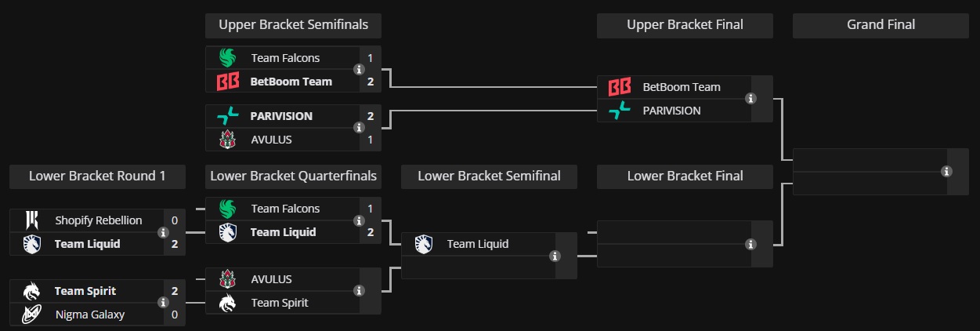Open info icon for PARIVISION vs AVULUS match
The image size is (980, 331).
[360, 127]
